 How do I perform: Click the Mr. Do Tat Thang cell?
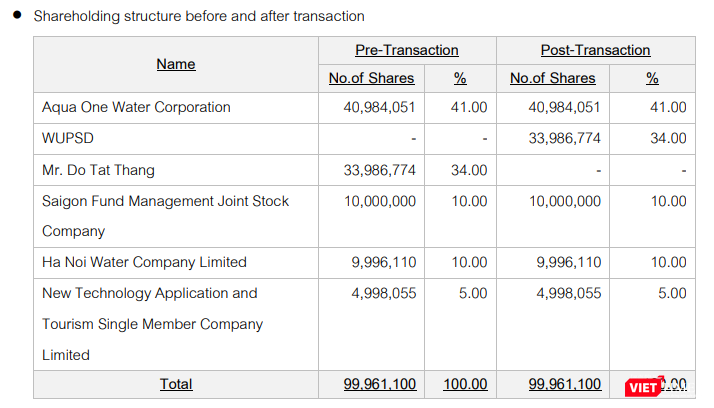click(98, 170)
